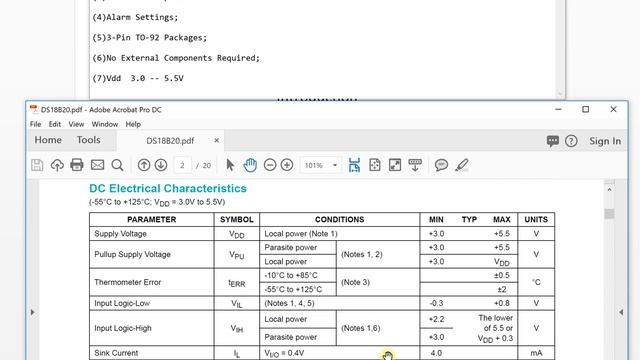Click the page number field showing 2
640x360 pixels.
[x=182, y=165]
